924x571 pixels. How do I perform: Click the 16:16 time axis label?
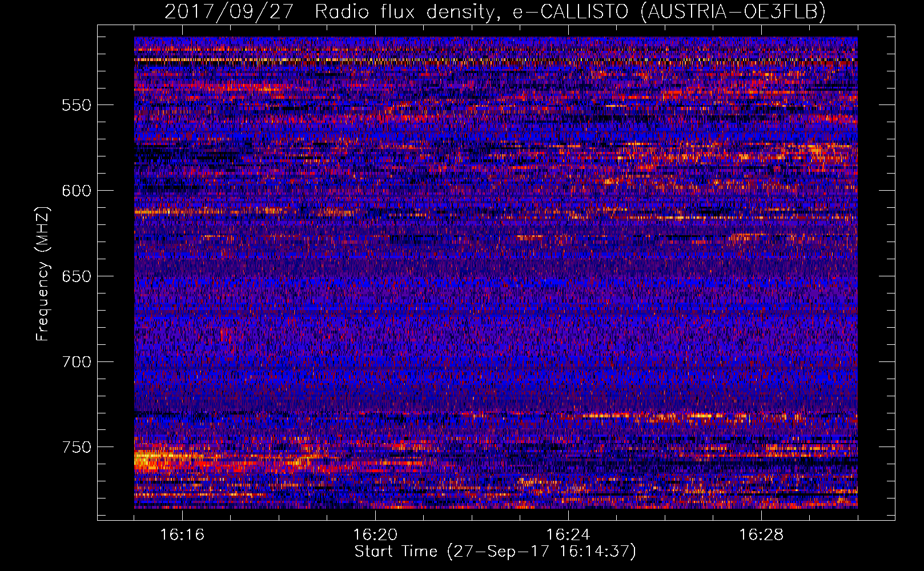click(182, 535)
